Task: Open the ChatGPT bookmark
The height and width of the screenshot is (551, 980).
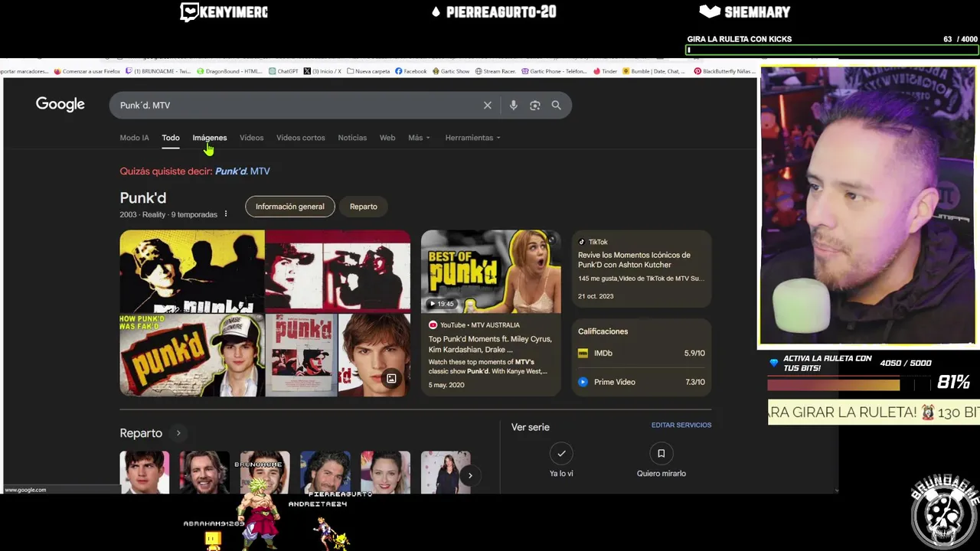Action: click(x=283, y=71)
